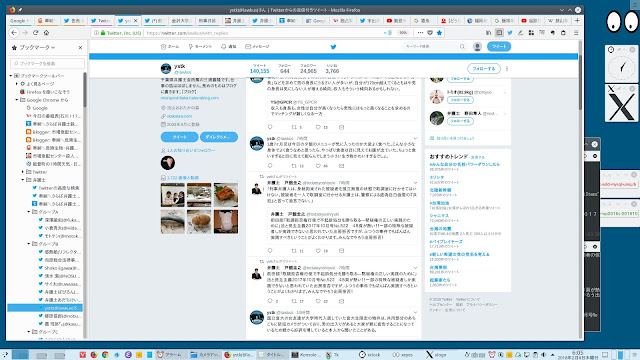This screenshot has height=360, width=640.
Task: Click the Tweet button in Twitter header
Action: 499,47
